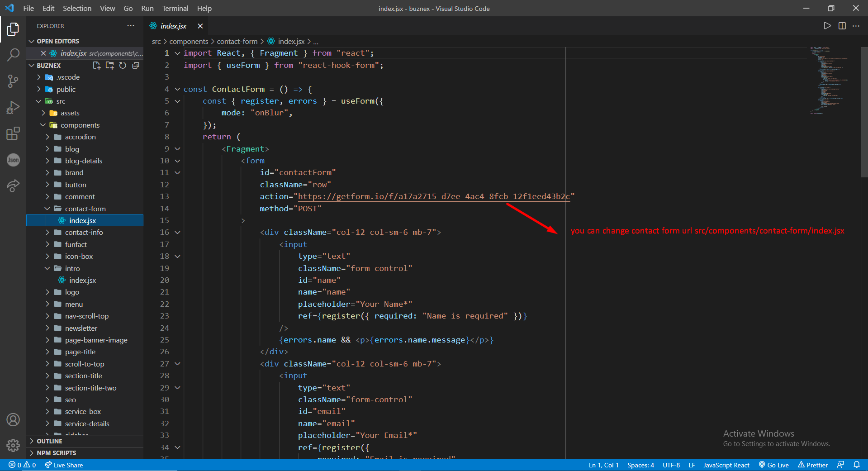
Task: Split the editor right
Action: pos(842,26)
